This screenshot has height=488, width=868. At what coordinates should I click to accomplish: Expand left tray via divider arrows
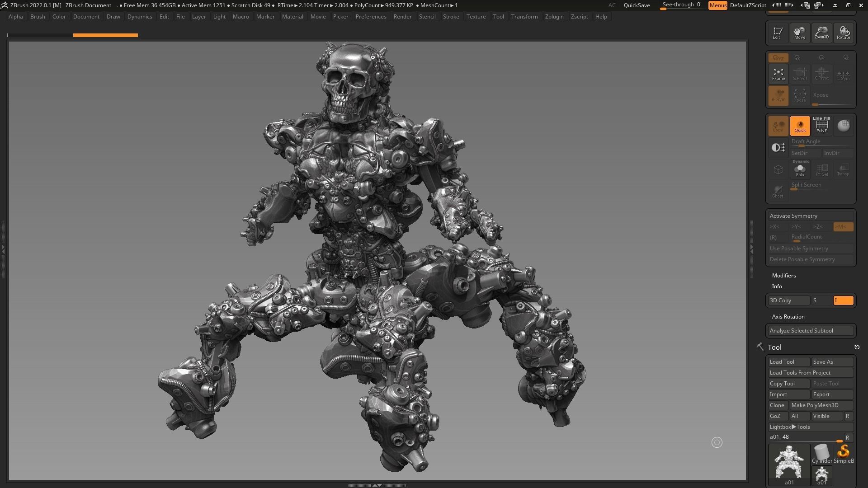tap(3, 249)
